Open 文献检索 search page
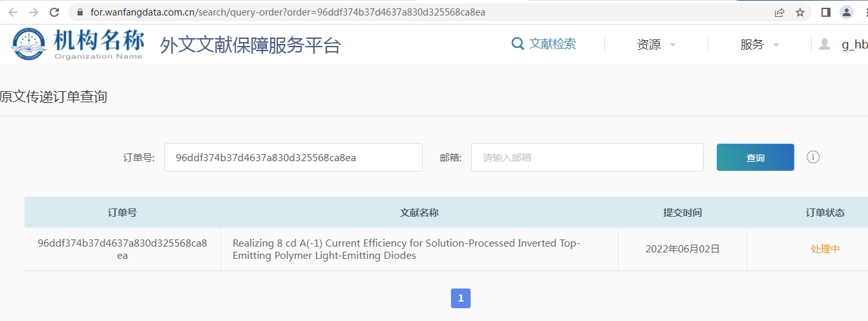 point(544,44)
